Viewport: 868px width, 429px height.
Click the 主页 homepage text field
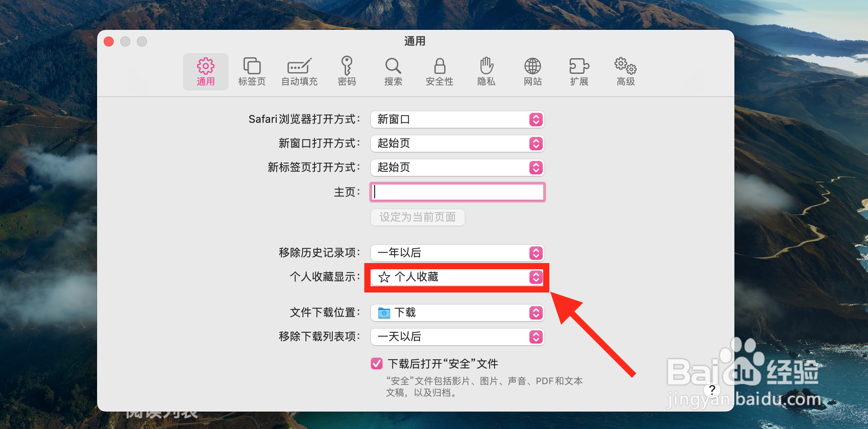(457, 192)
